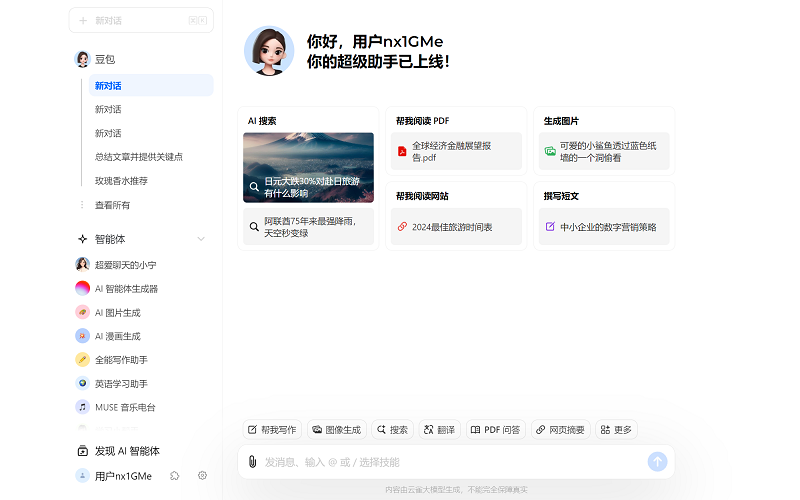Open AI 漫画生成 agent
This screenshot has width=800, height=500.
click(x=117, y=336)
